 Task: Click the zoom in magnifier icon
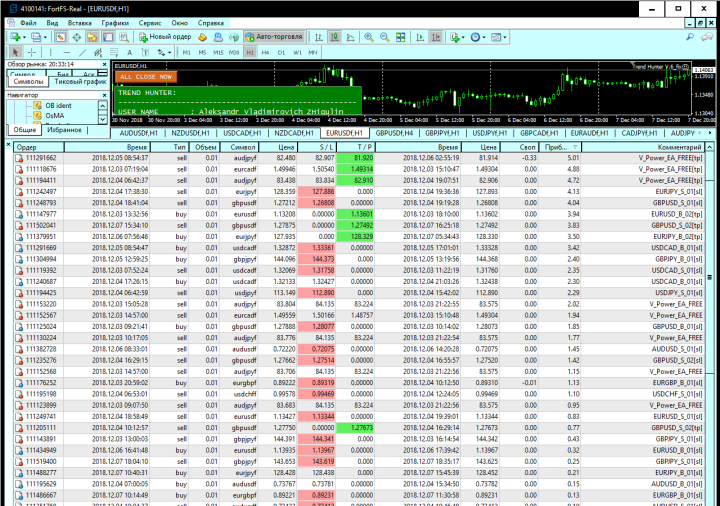[369, 37]
